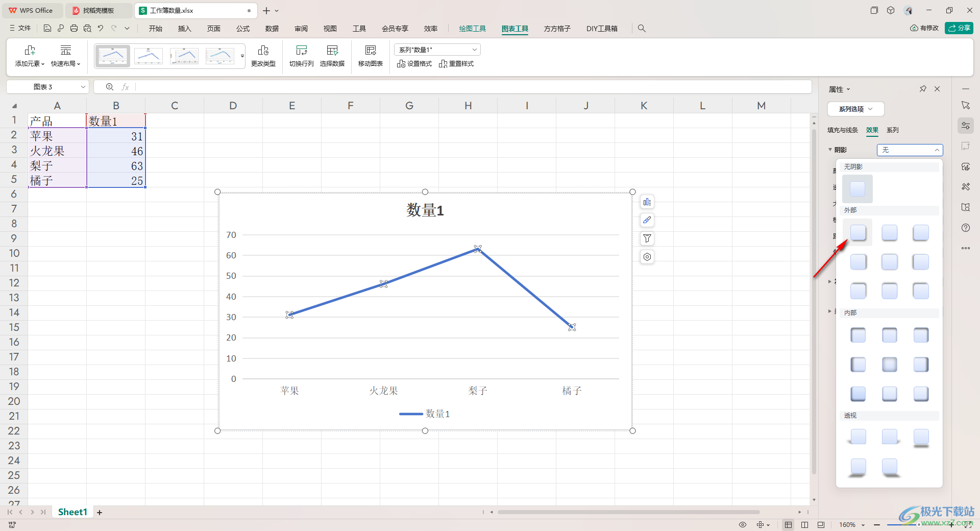Viewport: 980px width, 531px height.
Task: Click the chart style brush button beside chart
Action: coord(647,220)
